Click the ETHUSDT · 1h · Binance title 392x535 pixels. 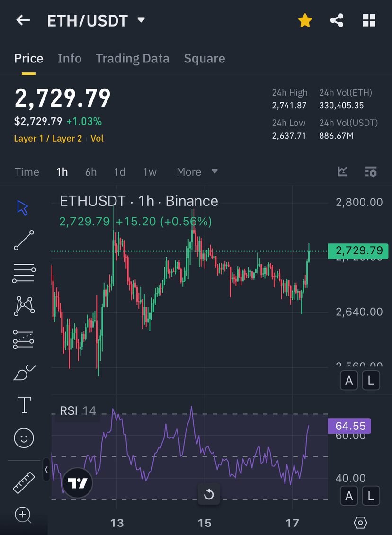tap(139, 201)
